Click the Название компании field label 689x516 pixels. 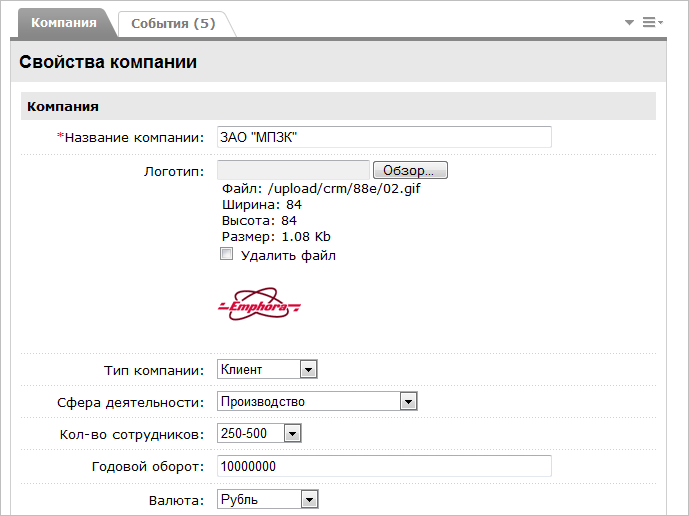point(133,138)
